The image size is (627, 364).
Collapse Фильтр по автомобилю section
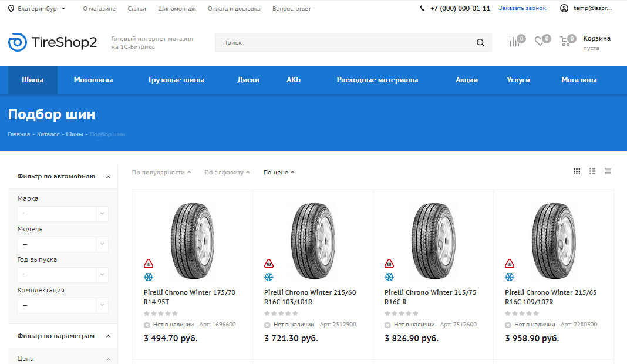(109, 177)
